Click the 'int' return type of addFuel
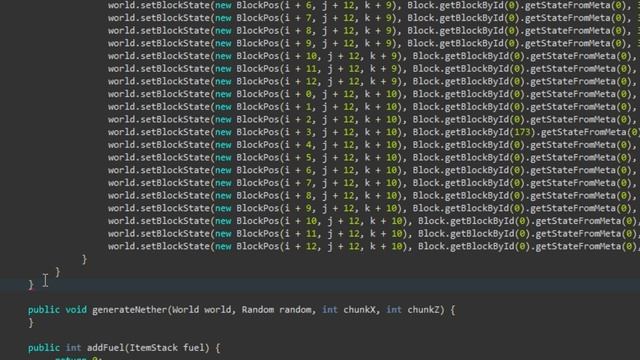The width and height of the screenshot is (640, 360). (x=73, y=348)
